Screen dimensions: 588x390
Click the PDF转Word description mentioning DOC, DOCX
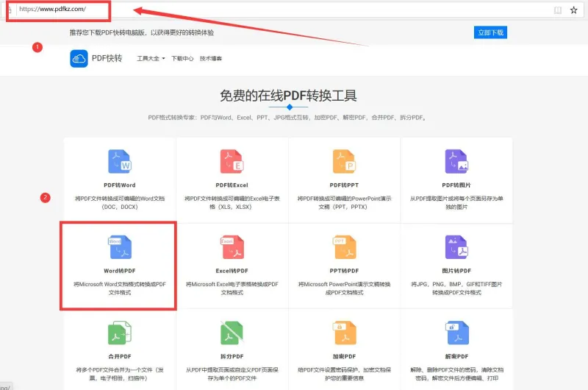coord(120,202)
